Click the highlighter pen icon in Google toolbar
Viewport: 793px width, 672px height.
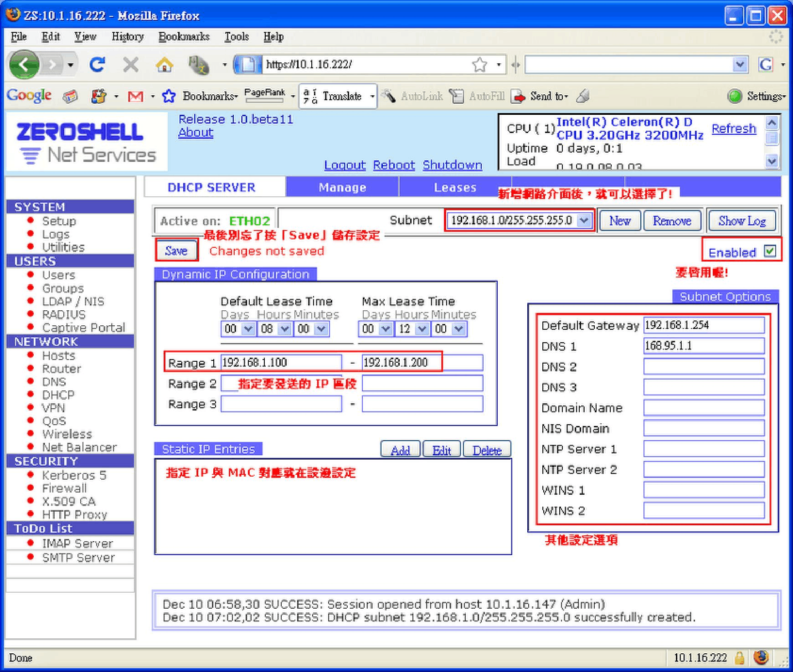[x=582, y=96]
